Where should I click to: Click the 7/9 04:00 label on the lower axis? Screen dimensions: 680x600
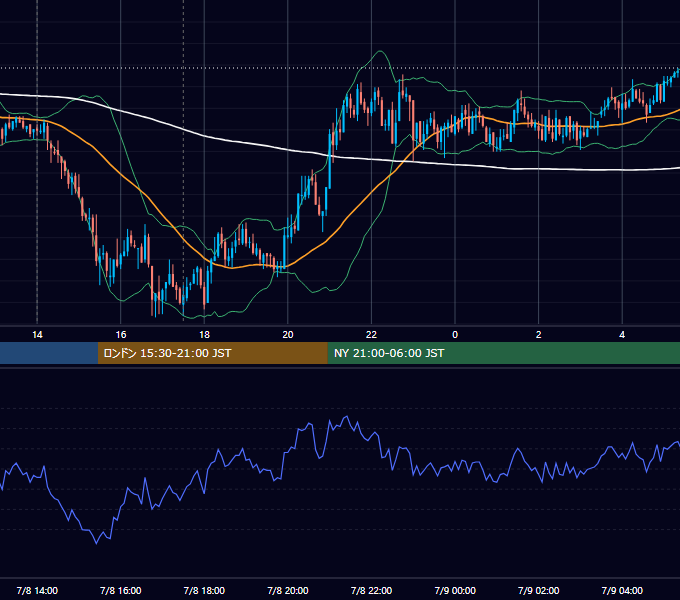622,590
